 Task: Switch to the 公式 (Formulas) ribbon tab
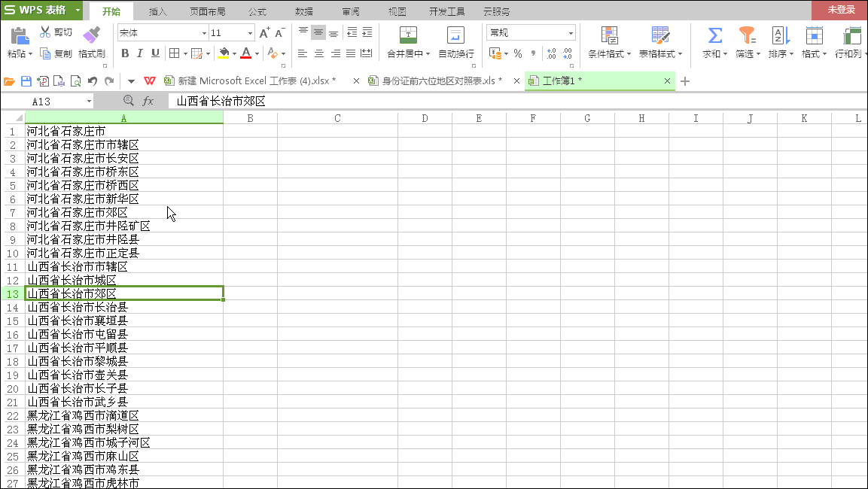click(257, 11)
